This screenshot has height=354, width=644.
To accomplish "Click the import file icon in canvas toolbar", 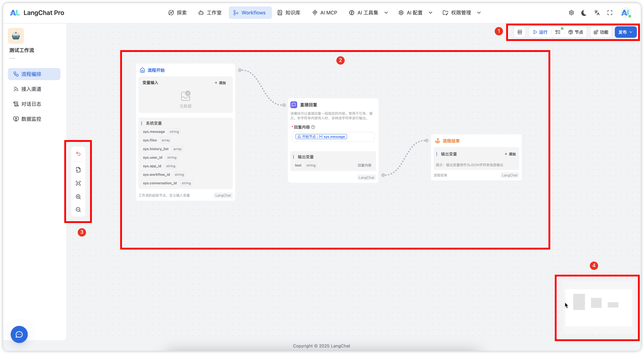I will [x=78, y=170].
